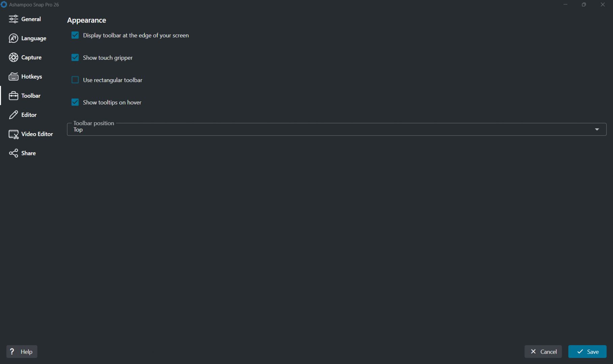Expand the Toolbar position dropdown arrow
Viewport: 613px width, 364px height.
point(597,129)
